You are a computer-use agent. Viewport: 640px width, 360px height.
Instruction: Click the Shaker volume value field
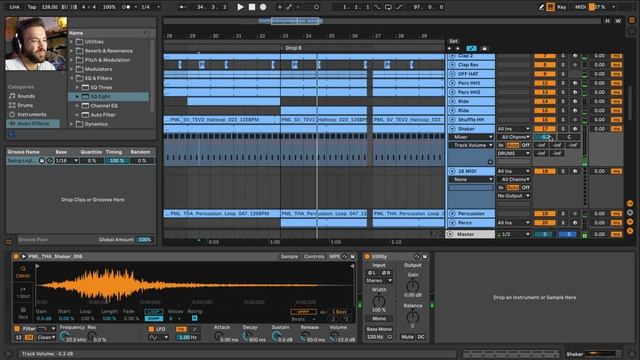point(545,137)
